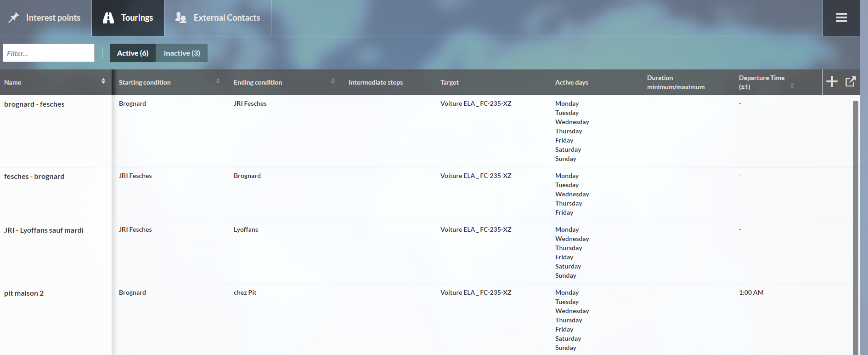The image size is (868, 355).
Task: Sort by Departure Time column arrows
Action: pyautogui.click(x=792, y=86)
